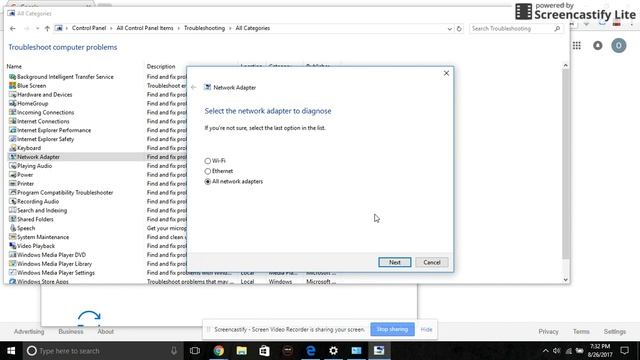Image resolution: width=640 pixels, height=360 pixels.
Task: Open File Explorer from taskbar
Action: point(242,351)
